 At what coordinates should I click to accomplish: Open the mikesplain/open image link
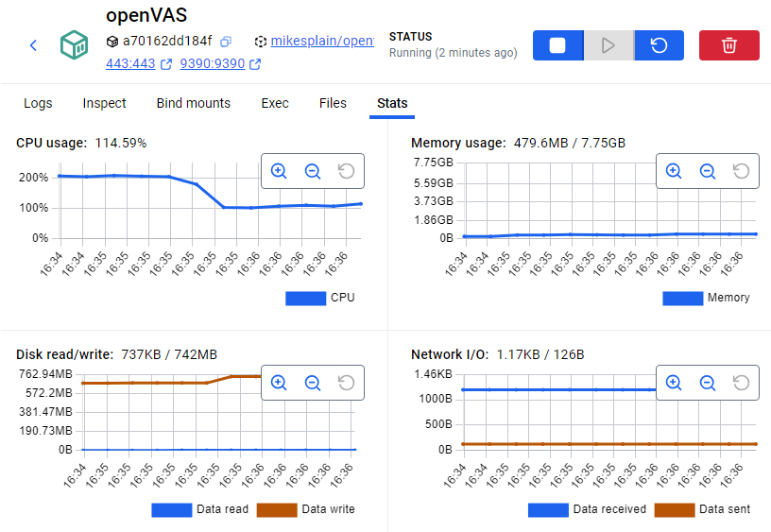[x=322, y=41]
